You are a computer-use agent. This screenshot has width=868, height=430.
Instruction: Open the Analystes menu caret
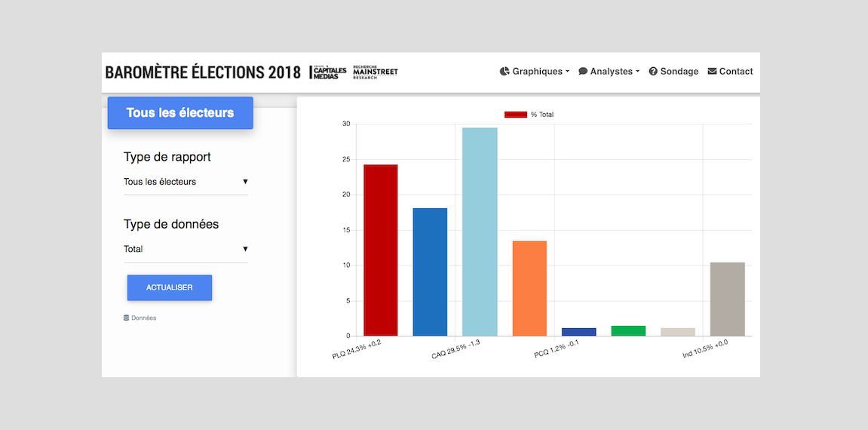(637, 72)
